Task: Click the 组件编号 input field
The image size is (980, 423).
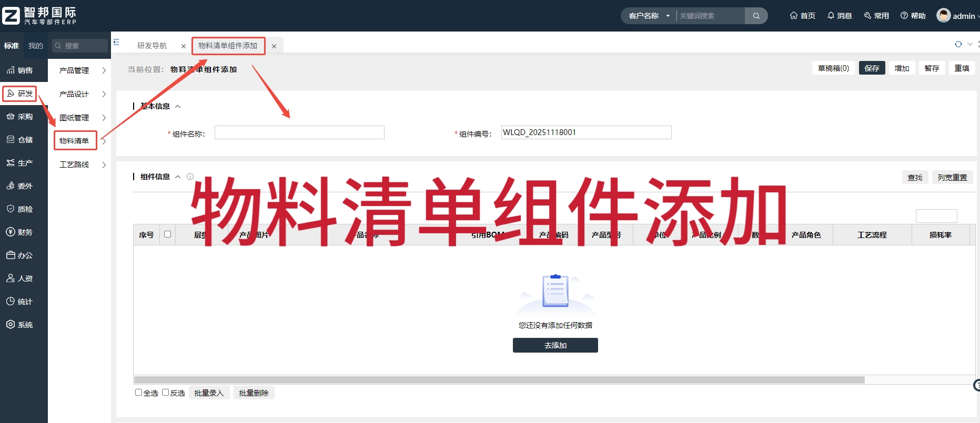Action: [x=586, y=132]
